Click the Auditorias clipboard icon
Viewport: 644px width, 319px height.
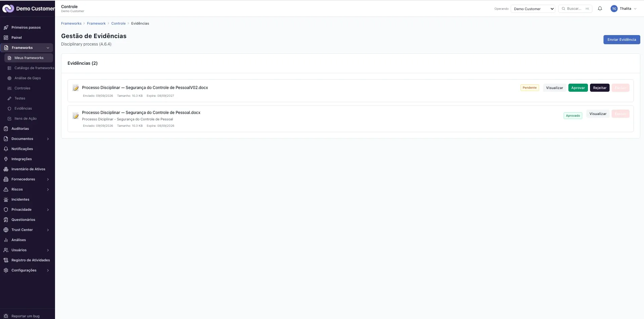[6, 128]
